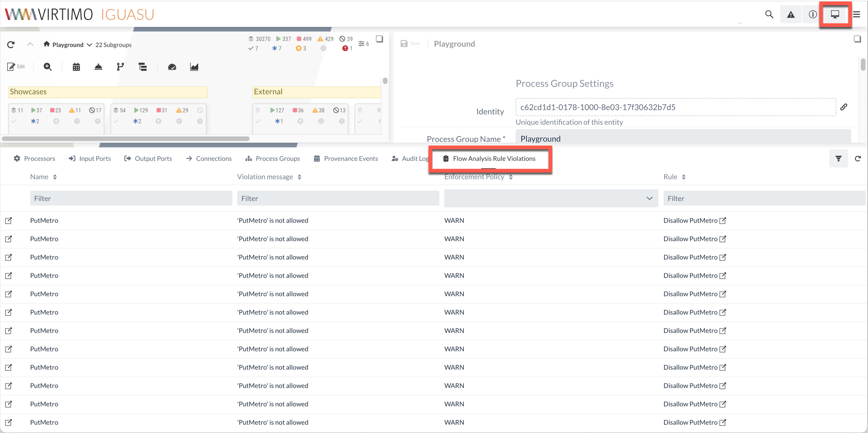Click the 429 invalid components warning stat
The height and width of the screenshot is (433, 868).
[x=325, y=39]
